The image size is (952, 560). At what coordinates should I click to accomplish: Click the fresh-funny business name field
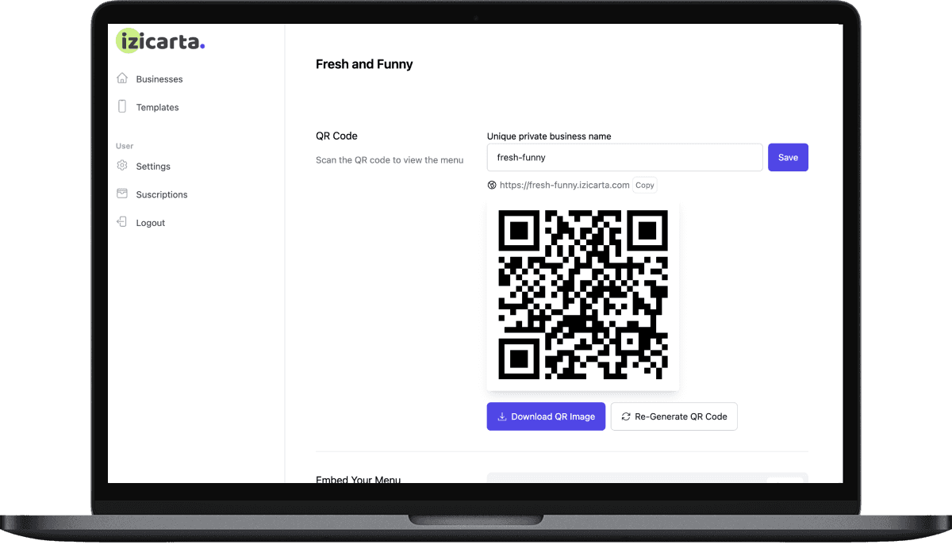coord(624,157)
